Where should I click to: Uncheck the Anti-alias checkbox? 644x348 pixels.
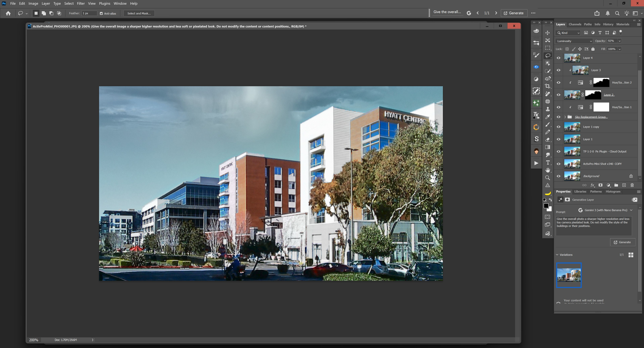click(x=101, y=13)
